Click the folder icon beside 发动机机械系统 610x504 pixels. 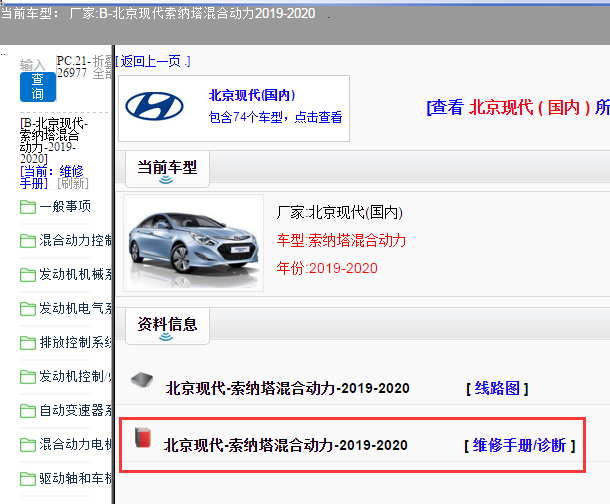[x=28, y=275]
